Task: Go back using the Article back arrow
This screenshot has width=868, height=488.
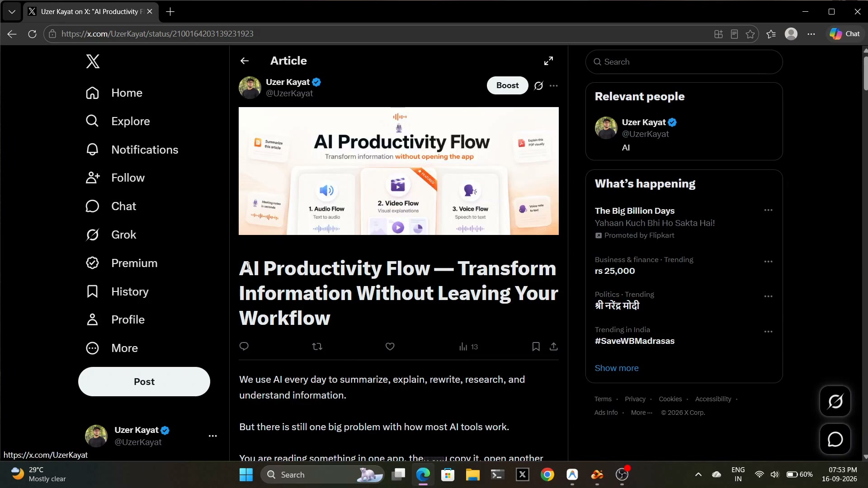Action: tap(245, 61)
